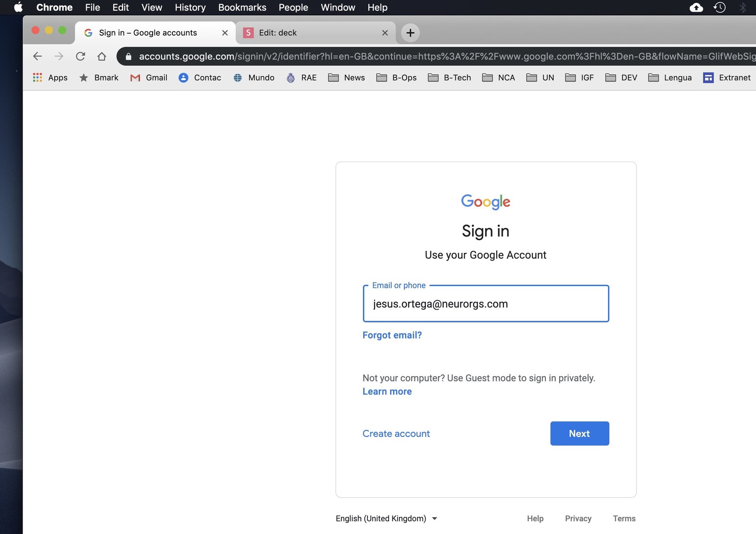Click the Forgot email? link
The image size is (756, 534).
point(392,335)
